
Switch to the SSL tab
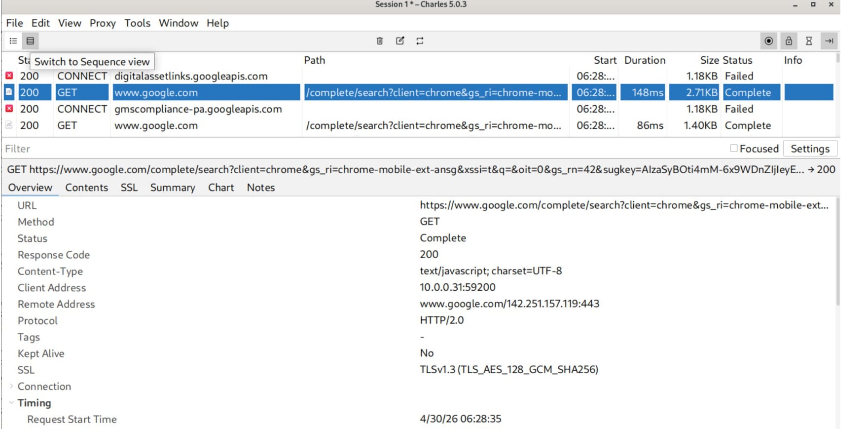pos(129,188)
